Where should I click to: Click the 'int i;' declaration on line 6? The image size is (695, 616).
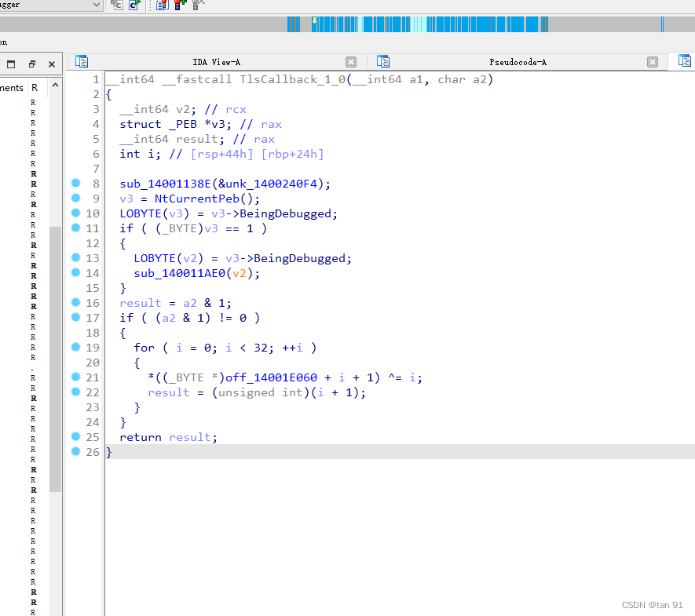[140, 154]
